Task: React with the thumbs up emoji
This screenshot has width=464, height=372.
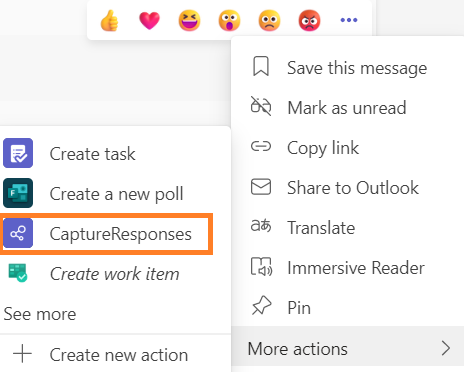Action: pyautogui.click(x=109, y=20)
